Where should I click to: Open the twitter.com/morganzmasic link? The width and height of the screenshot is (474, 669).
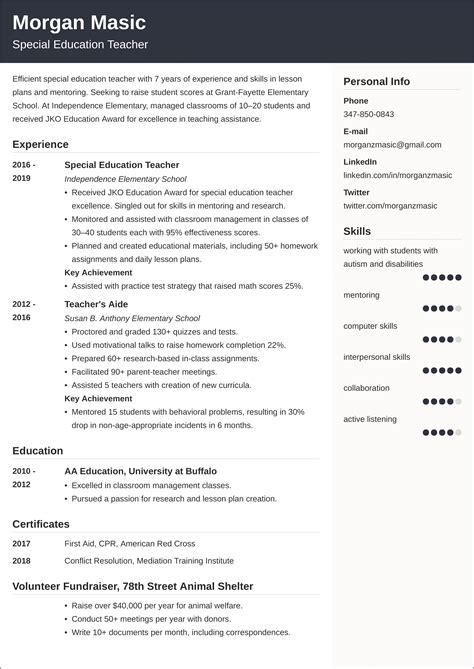390,206
